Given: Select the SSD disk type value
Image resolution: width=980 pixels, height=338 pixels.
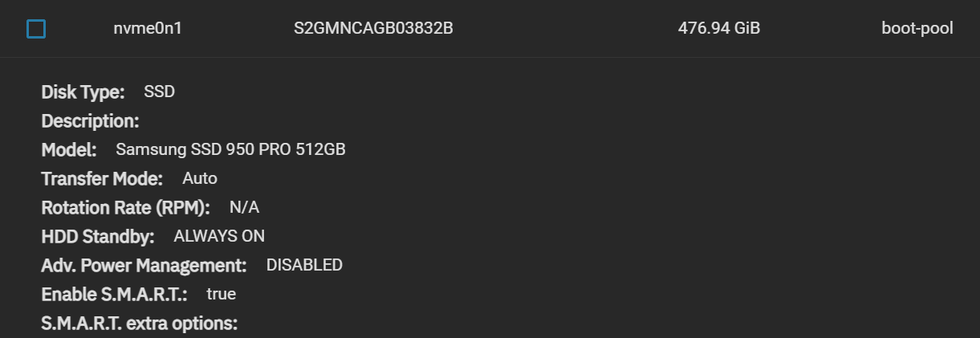Looking at the screenshot, I should [x=159, y=92].
